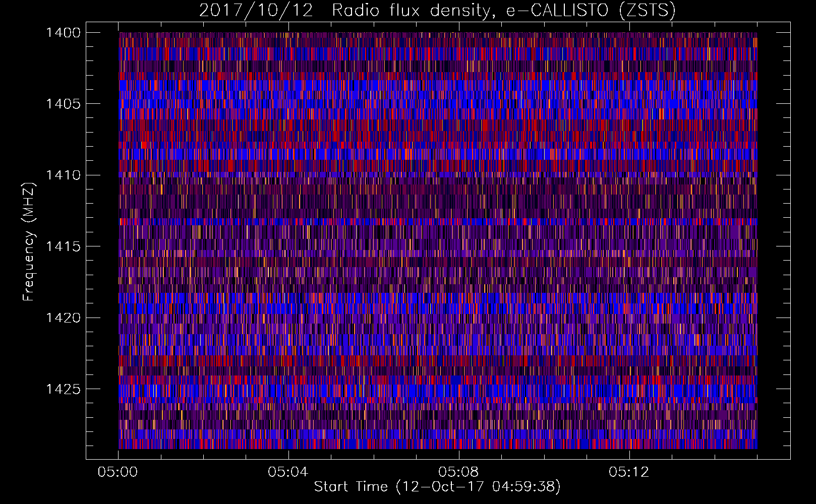Viewport: 816px width, 504px height.
Task: Select the 1400 frequency axis label
Action: (x=64, y=33)
